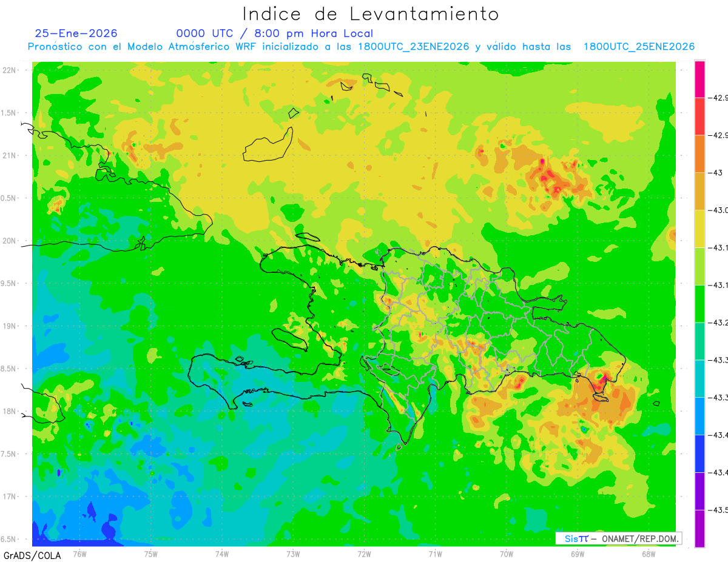
Task: Click the '-43' color bar value
Action: pos(716,173)
